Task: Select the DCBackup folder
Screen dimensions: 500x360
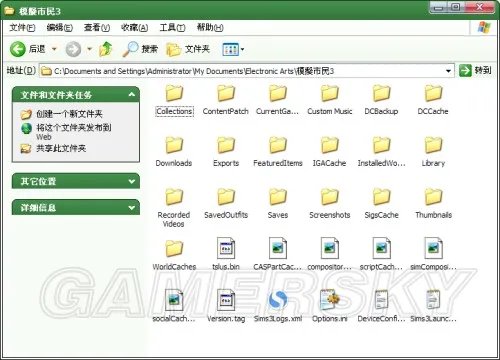Action: [381, 100]
